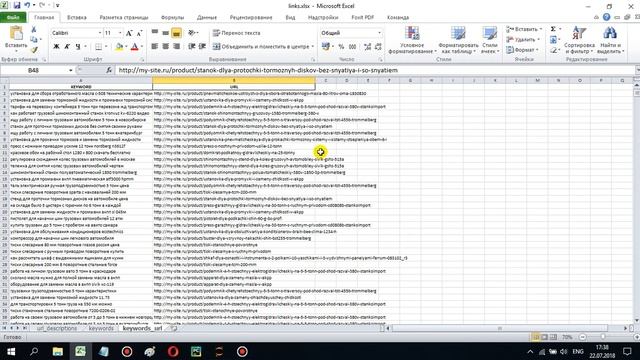Click the Increase decimal icon
Image resolution: width=640 pixels, height=360 pixels.
point(367,47)
